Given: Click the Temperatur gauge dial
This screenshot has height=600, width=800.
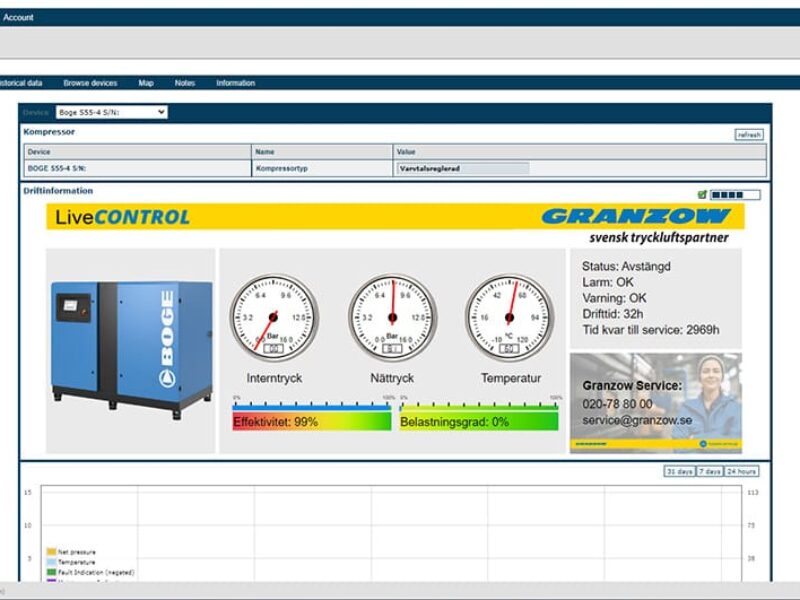Looking at the screenshot, I should pyautogui.click(x=508, y=318).
